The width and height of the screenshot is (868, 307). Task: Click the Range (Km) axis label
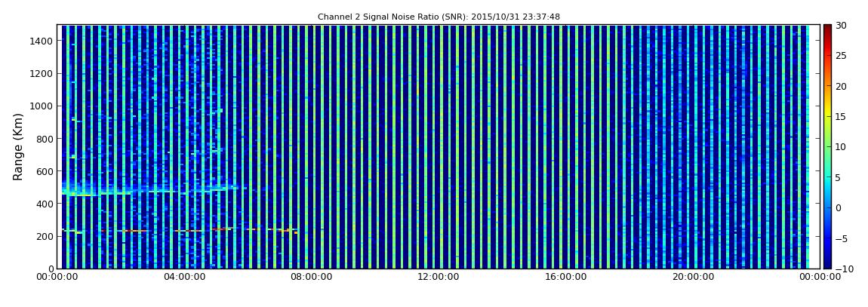pos(18,146)
